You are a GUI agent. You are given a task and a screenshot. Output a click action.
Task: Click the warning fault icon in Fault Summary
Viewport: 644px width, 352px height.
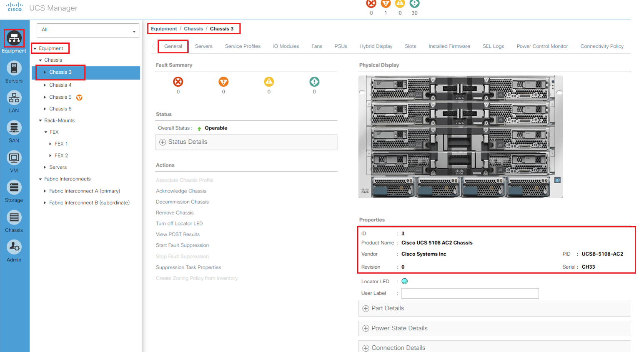coord(314,82)
